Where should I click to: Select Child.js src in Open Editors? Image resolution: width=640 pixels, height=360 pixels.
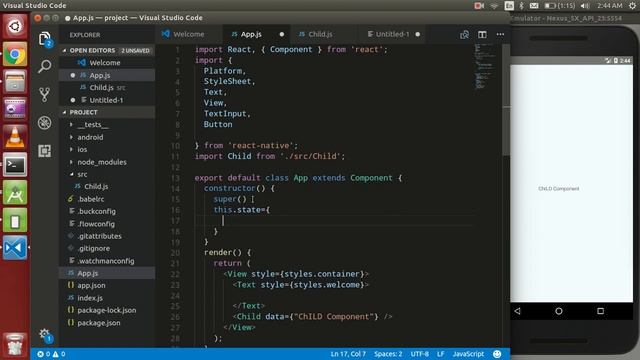(107, 87)
